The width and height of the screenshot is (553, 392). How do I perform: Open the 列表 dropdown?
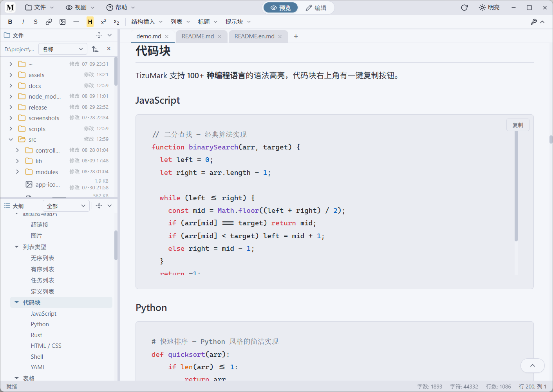pos(180,22)
